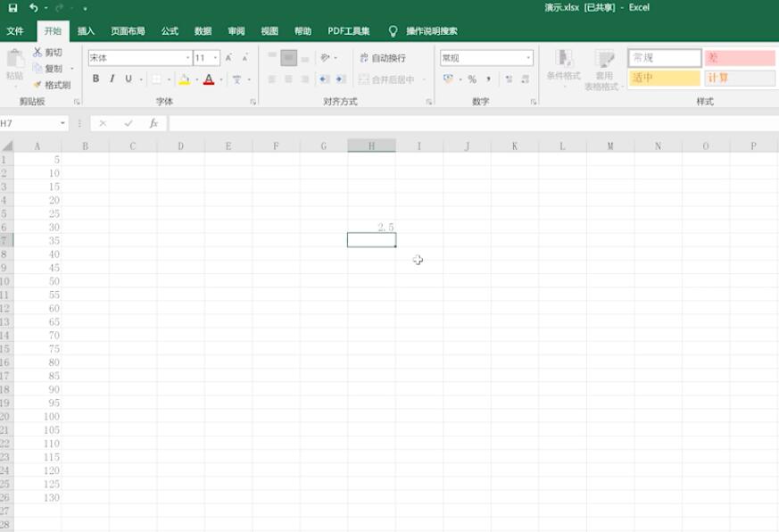This screenshot has width=779, height=532.
Task: Toggle middle vertical alignment
Action: coord(288,58)
